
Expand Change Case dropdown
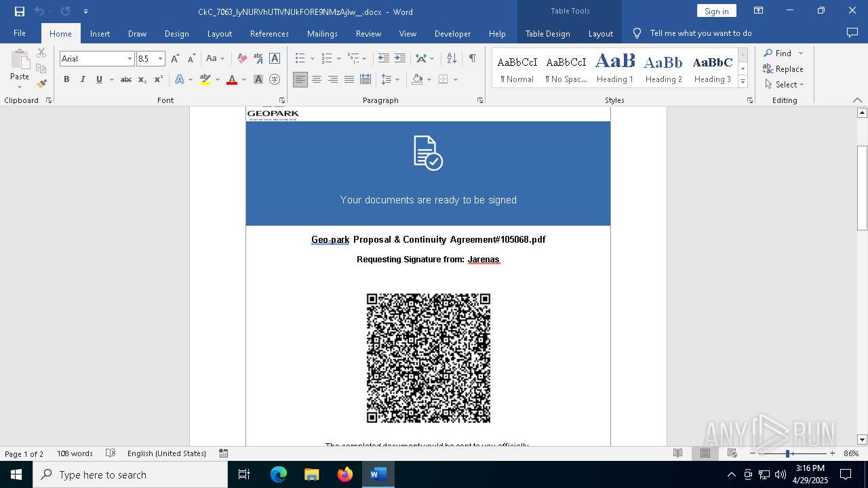[222, 59]
